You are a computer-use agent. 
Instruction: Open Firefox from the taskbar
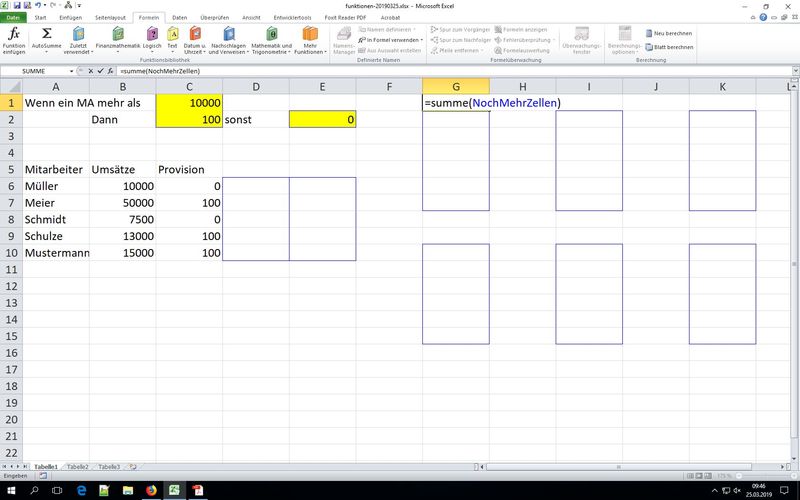pyautogui.click(x=151, y=490)
